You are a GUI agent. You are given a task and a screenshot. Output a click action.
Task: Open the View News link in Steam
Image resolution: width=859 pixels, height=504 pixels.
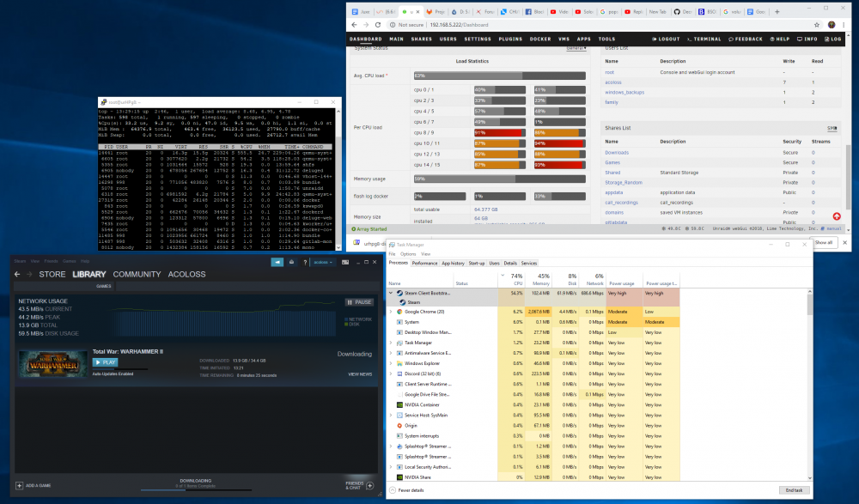360,374
